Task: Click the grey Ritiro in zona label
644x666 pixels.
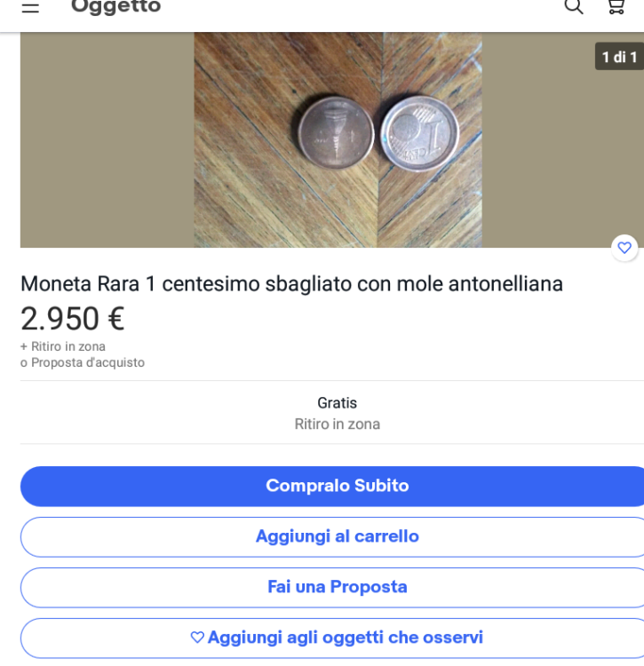Action: click(337, 424)
